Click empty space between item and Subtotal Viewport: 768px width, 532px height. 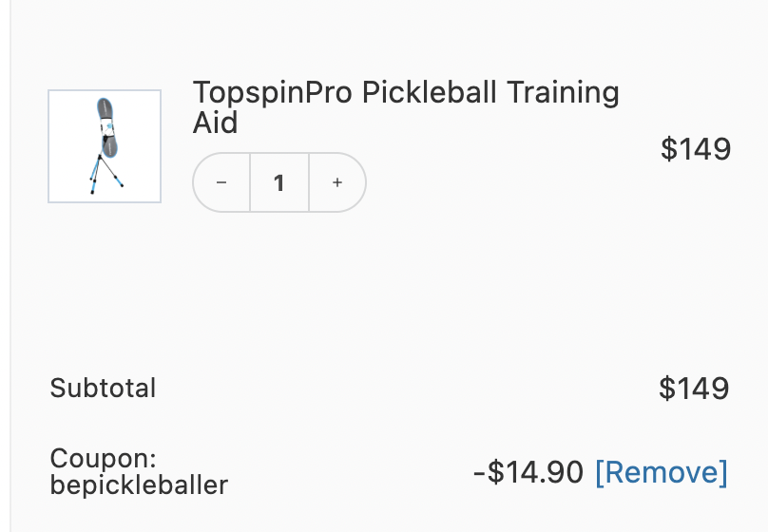380,294
